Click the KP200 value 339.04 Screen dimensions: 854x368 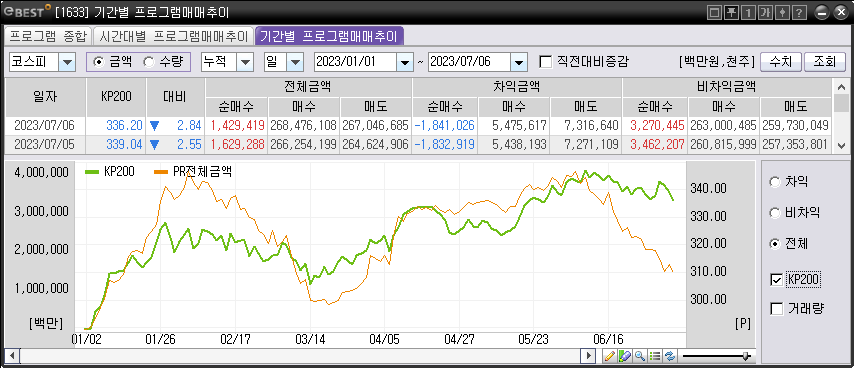[117, 145]
